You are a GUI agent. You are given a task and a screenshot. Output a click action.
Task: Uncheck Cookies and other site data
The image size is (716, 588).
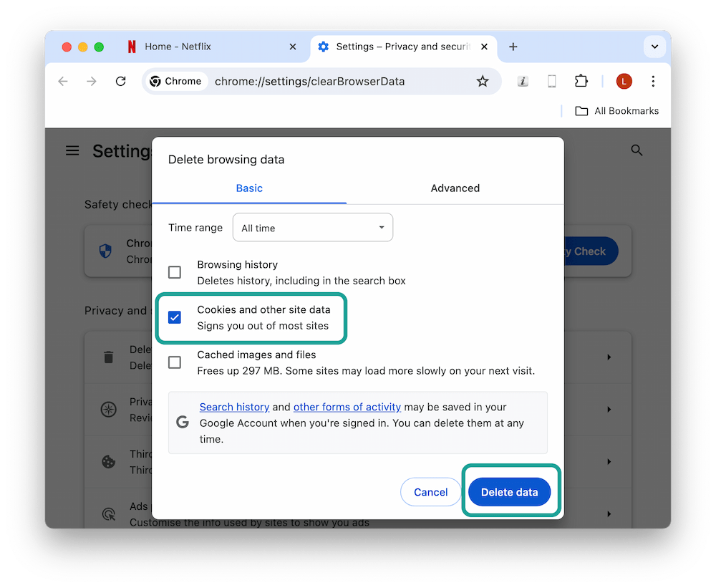[175, 317]
